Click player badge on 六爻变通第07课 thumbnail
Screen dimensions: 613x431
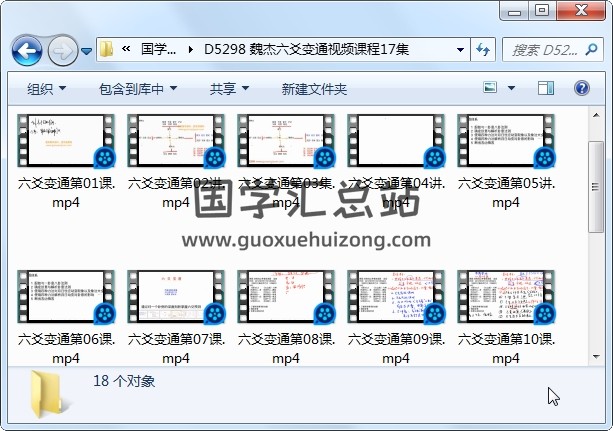pyautogui.click(x=214, y=314)
